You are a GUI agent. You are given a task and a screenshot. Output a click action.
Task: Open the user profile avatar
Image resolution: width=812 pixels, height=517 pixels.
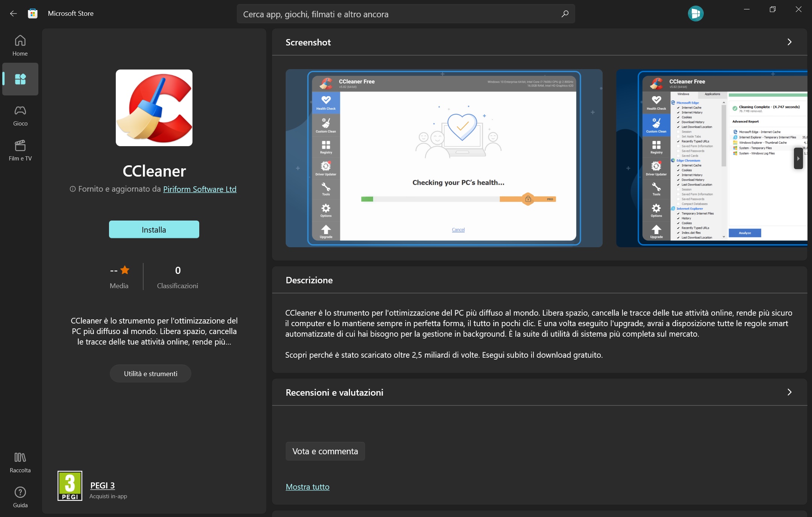(695, 14)
